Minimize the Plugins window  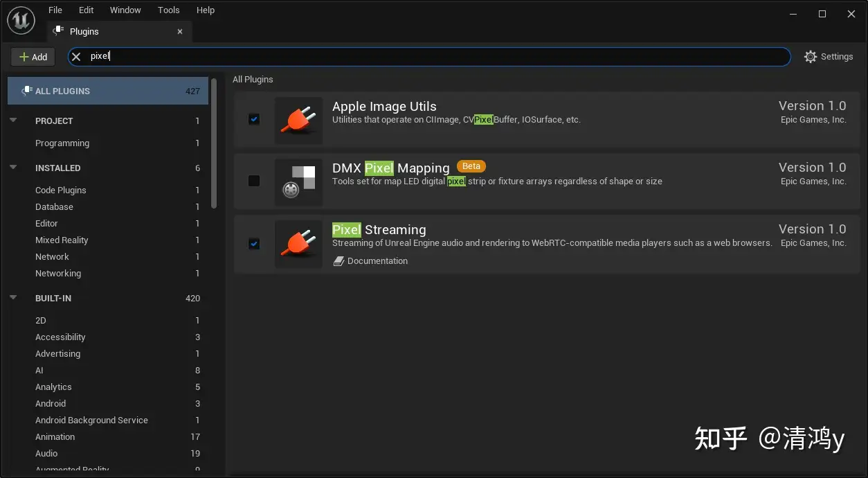[x=793, y=13]
